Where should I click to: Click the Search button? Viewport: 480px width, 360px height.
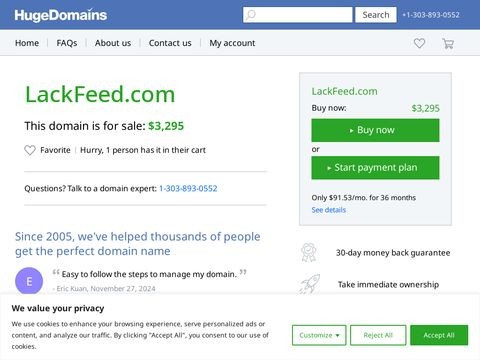point(376,15)
